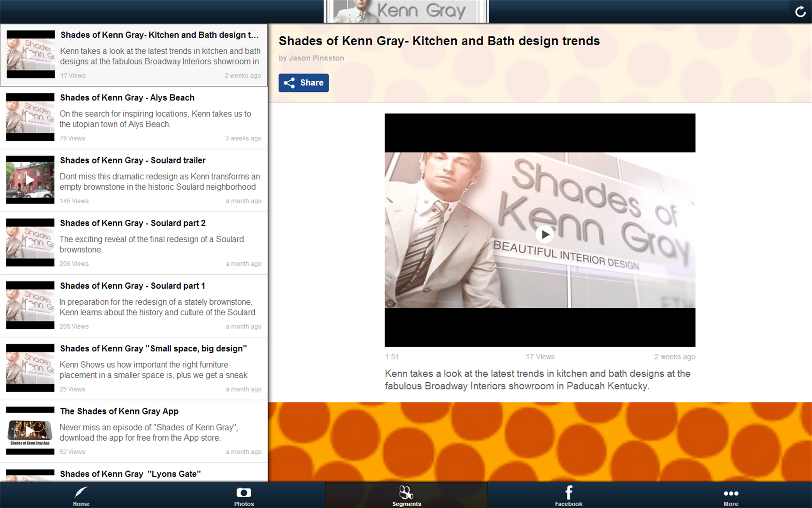Click the video duration 1:51 indicator
The width and height of the screenshot is (812, 508).
click(x=392, y=356)
